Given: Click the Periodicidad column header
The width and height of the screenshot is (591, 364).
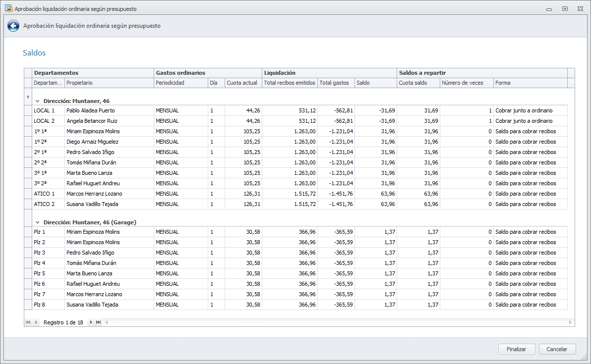Looking at the screenshot, I should pyautogui.click(x=180, y=83).
